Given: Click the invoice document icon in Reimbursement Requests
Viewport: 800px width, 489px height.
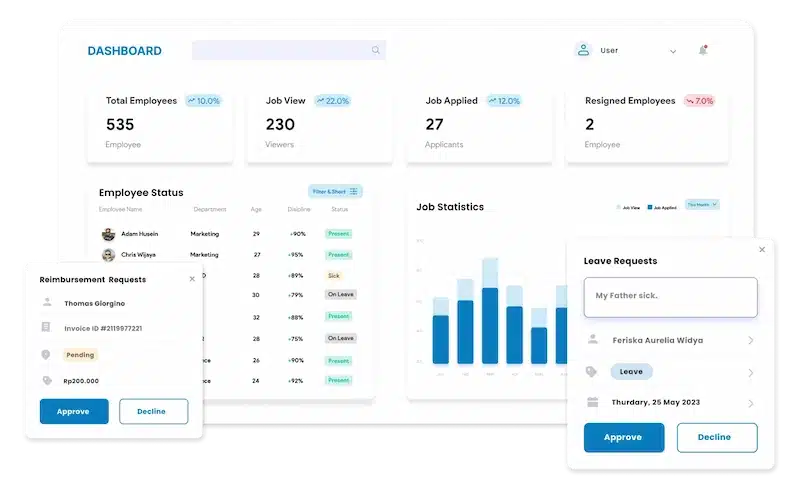Looking at the screenshot, I should pos(46,328).
